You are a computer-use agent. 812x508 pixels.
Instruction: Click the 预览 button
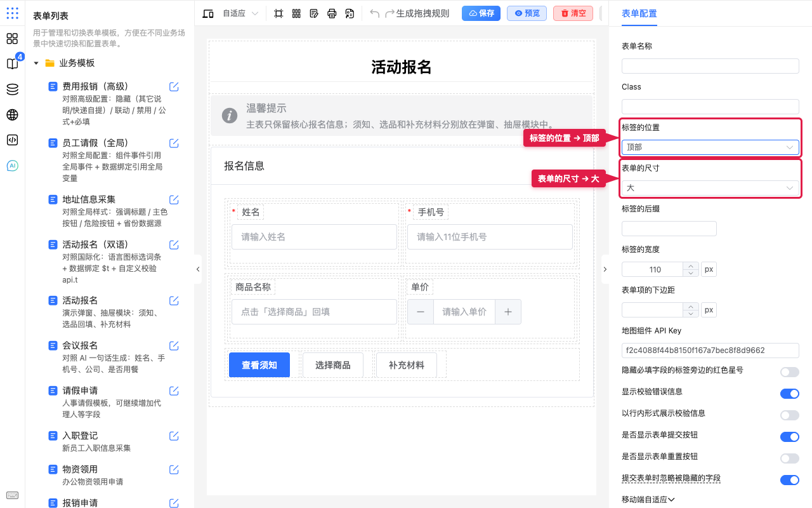[527, 13]
